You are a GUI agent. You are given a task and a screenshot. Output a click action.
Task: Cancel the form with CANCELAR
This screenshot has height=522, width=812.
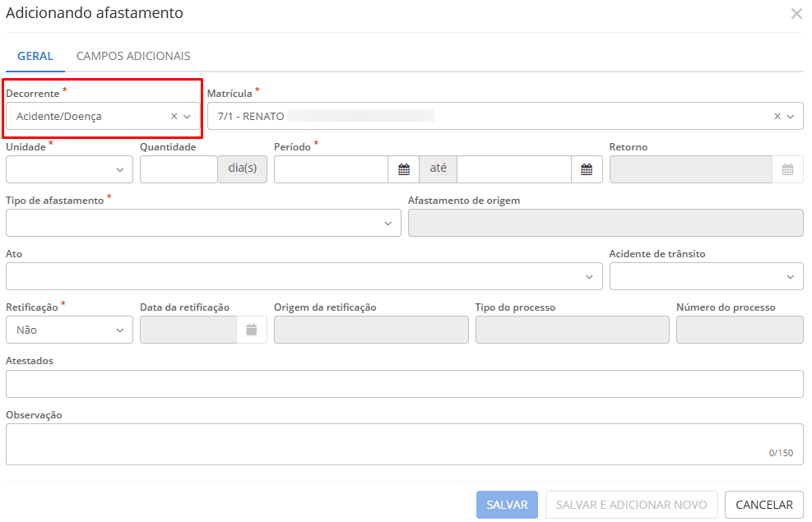(x=763, y=504)
